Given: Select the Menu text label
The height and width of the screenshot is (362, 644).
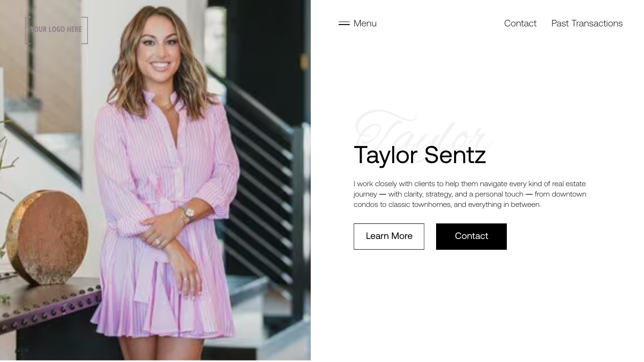Looking at the screenshot, I should 365,23.
